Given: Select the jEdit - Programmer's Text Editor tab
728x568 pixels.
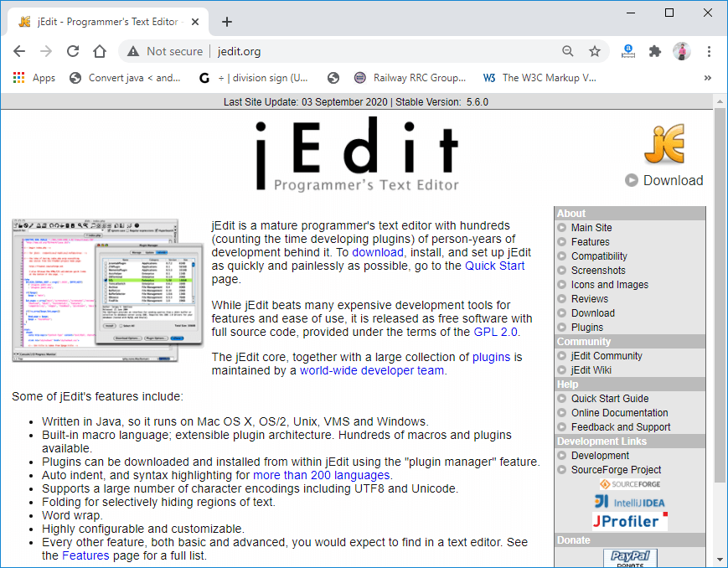Looking at the screenshot, I should pos(108,22).
